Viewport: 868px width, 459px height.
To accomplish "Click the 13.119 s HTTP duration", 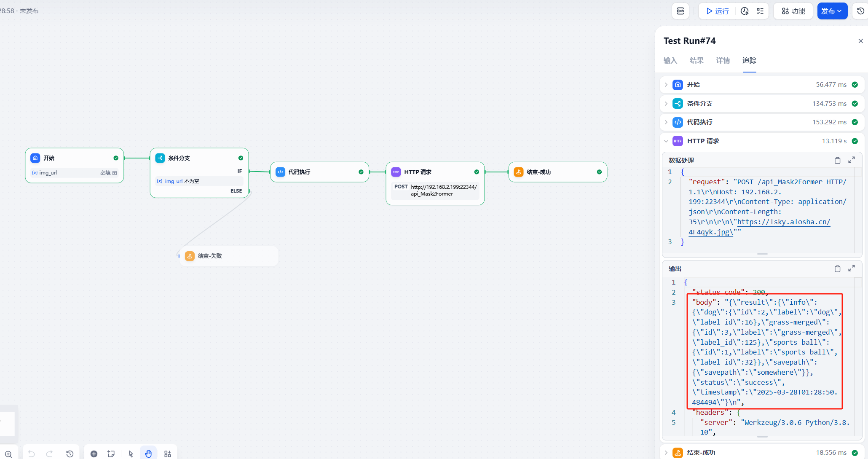I will pyautogui.click(x=834, y=141).
